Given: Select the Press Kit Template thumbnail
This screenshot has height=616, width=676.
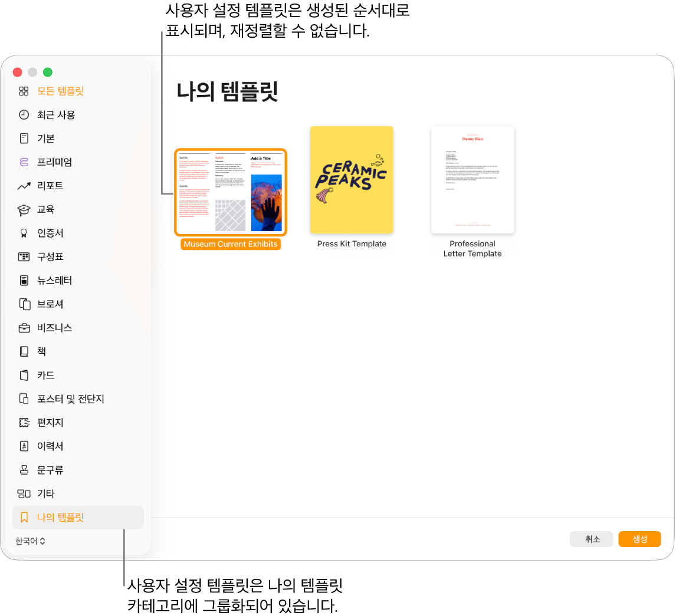Looking at the screenshot, I should pos(352,180).
